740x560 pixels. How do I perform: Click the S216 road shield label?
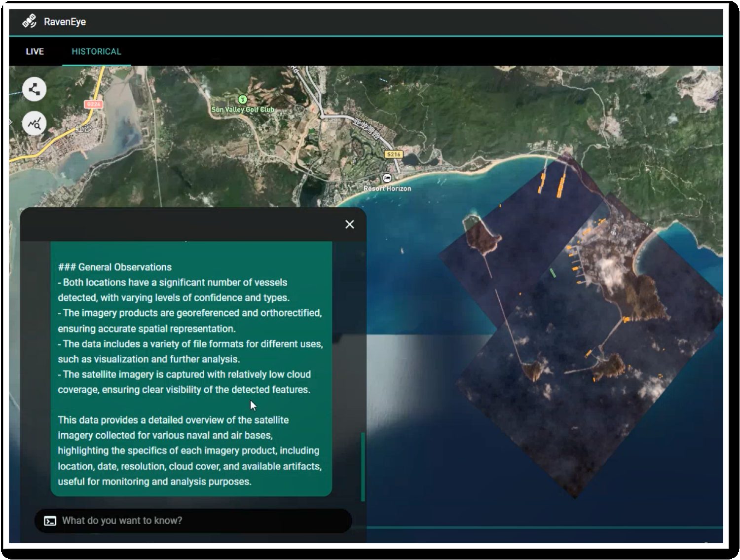pos(394,154)
